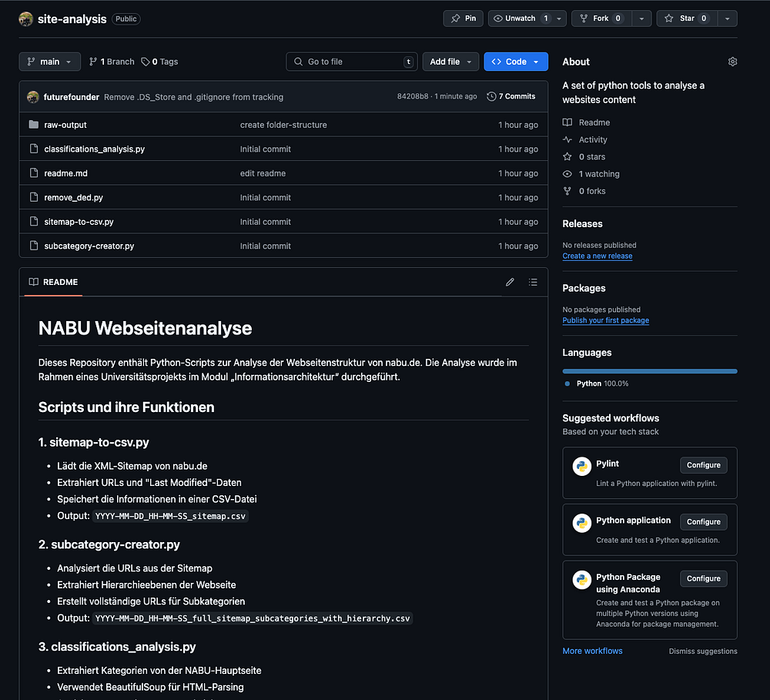Click the file icon beside sitemap-to-csv.py
Image resolution: width=770 pixels, height=700 pixels.
point(33,221)
